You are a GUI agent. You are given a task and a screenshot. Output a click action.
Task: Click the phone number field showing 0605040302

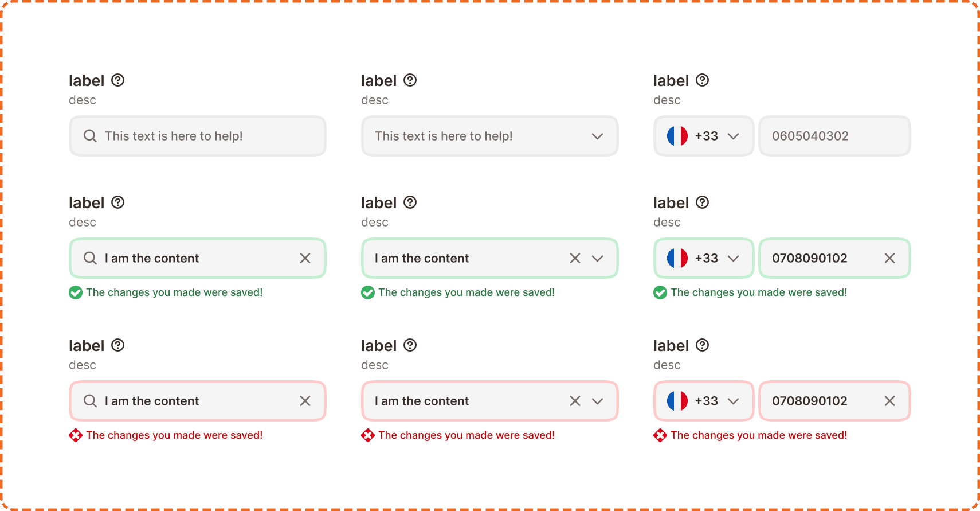(x=834, y=136)
